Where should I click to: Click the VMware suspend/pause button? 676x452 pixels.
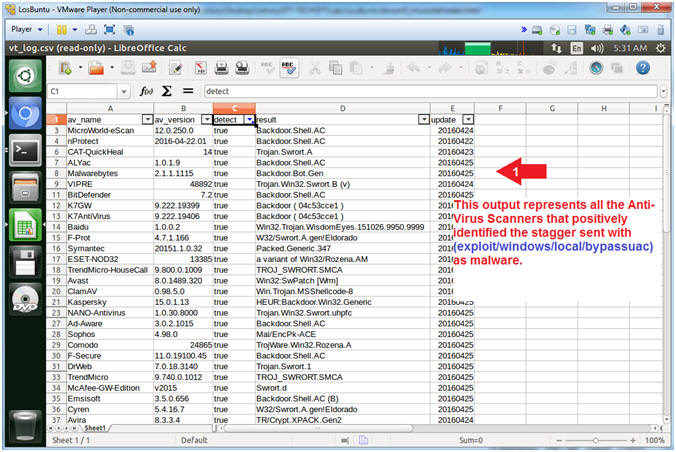point(62,29)
